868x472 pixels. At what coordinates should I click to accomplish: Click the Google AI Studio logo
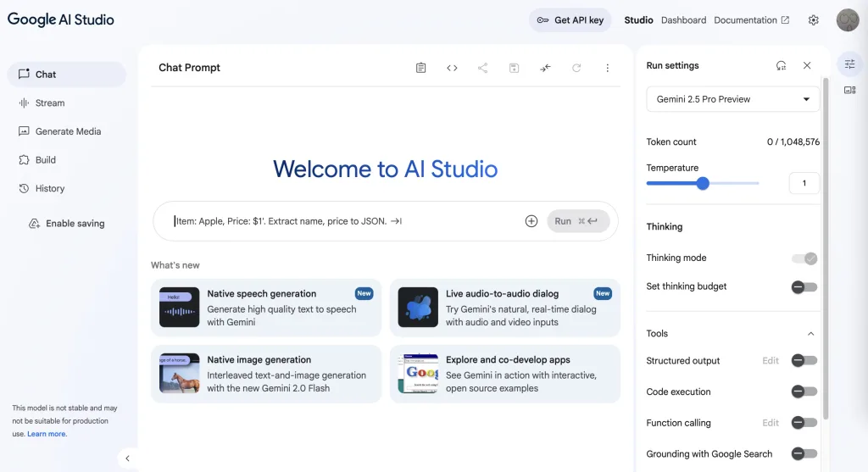click(61, 20)
